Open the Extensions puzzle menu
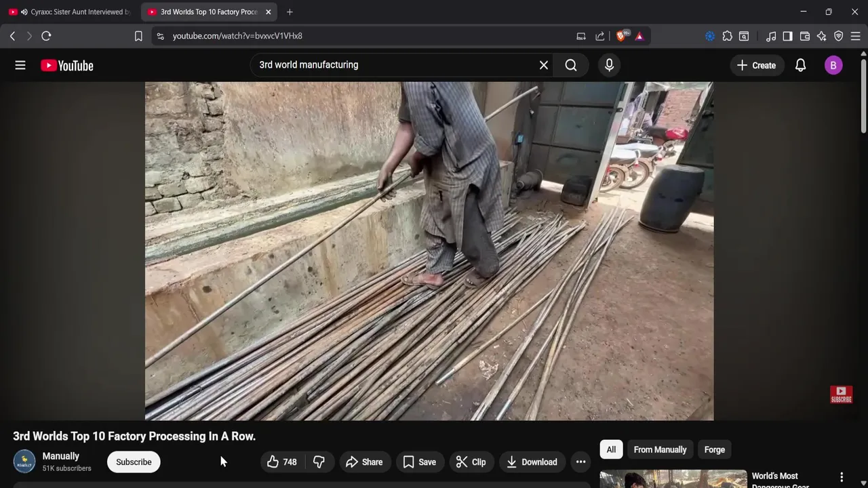This screenshot has height=488, width=868. coord(727,36)
